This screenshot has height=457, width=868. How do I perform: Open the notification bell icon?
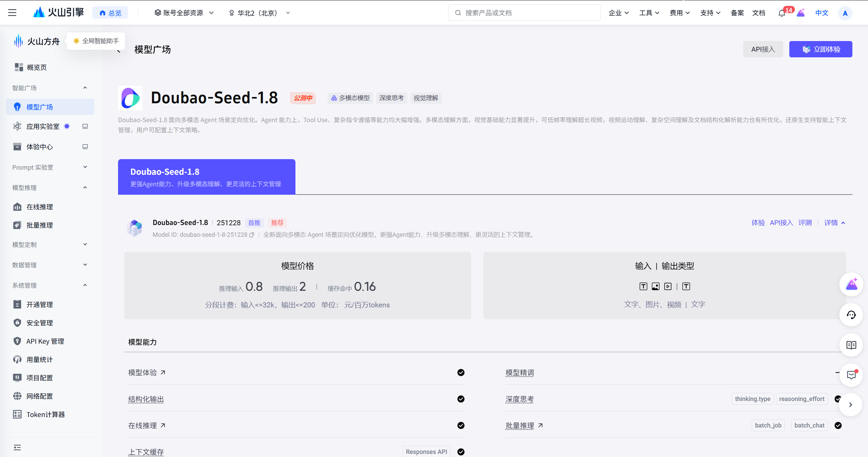[x=782, y=13]
